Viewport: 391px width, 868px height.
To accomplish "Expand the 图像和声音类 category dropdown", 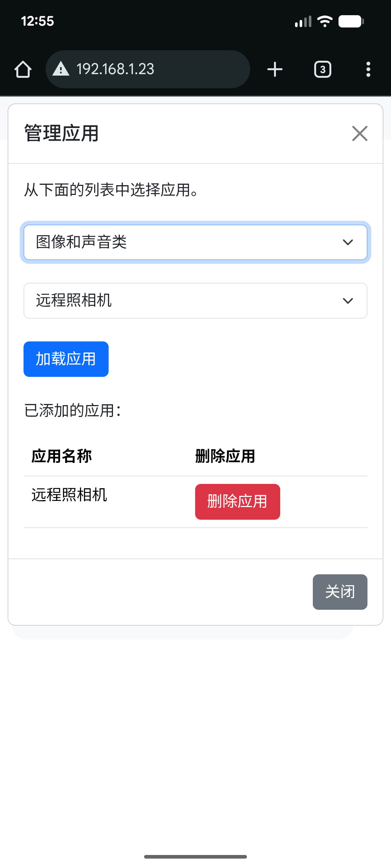I will point(195,242).
